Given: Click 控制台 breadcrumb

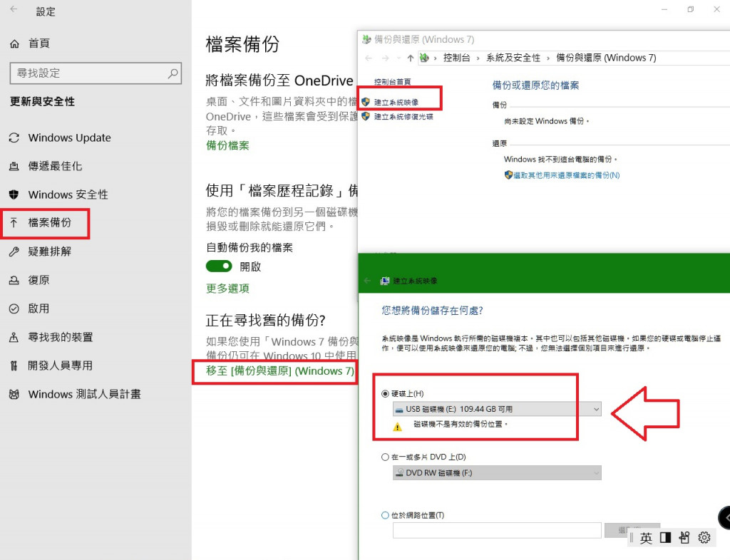Looking at the screenshot, I should point(456,58).
